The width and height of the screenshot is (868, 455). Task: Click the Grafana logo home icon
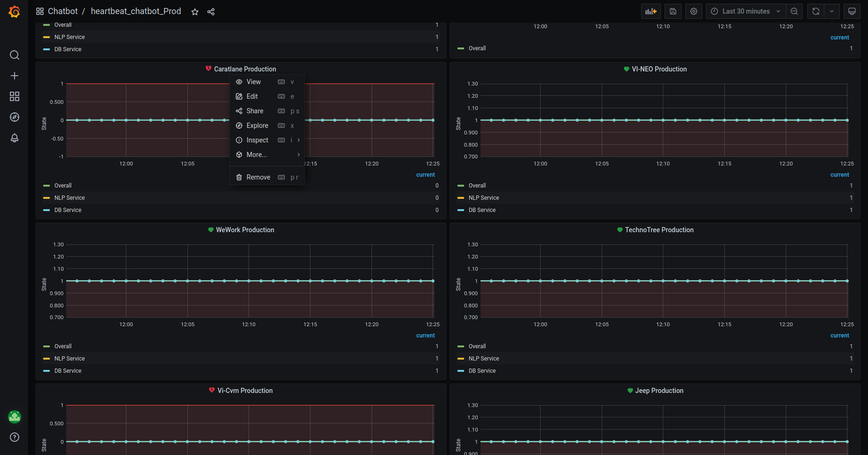point(15,12)
